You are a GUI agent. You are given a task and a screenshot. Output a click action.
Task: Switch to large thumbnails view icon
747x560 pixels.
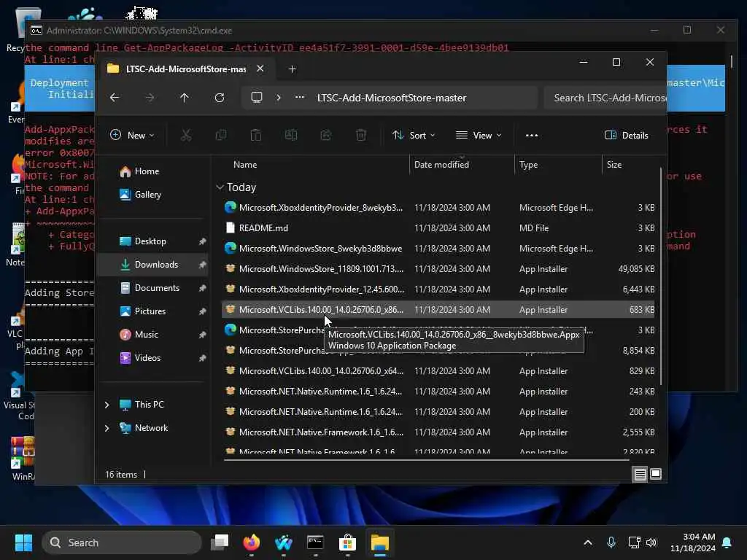tap(656, 474)
